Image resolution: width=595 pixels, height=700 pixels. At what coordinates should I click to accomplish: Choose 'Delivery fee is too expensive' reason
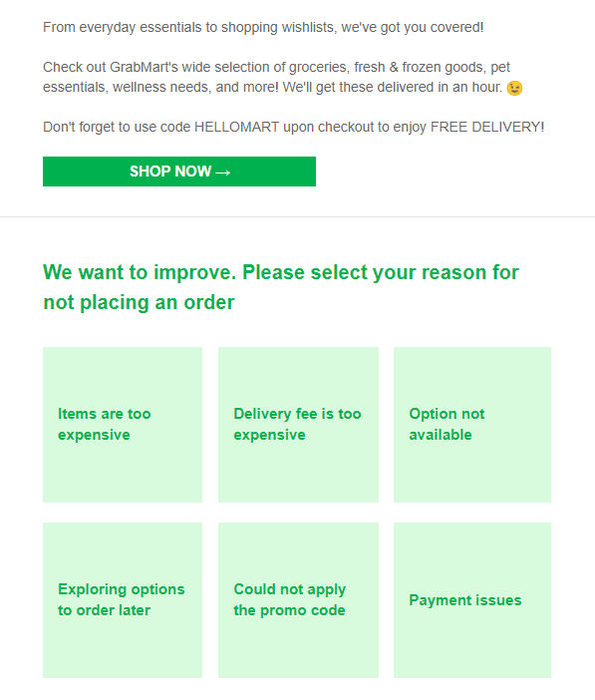click(298, 425)
